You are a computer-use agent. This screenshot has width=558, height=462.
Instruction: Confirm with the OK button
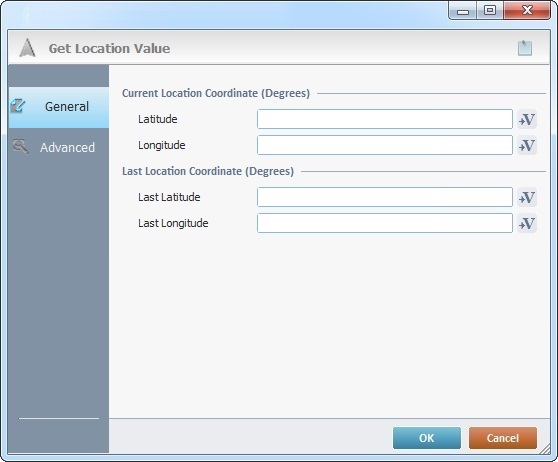(x=427, y=438)
